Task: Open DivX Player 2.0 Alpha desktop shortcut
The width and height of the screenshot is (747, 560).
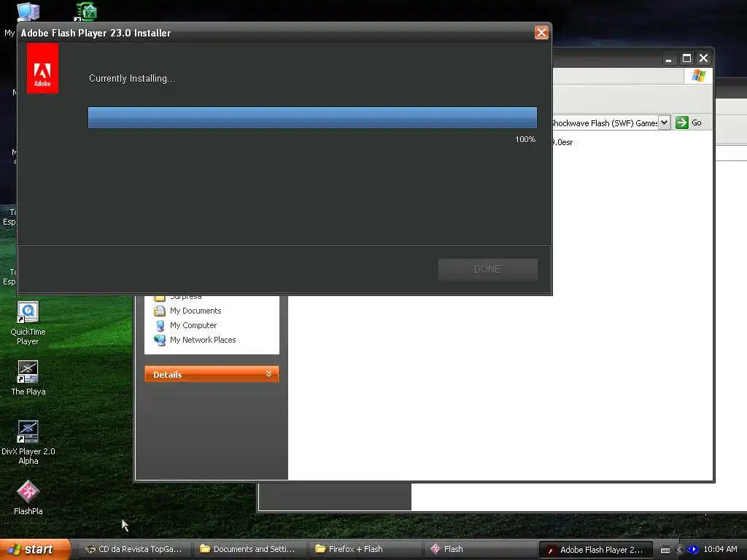Action: 28,443
